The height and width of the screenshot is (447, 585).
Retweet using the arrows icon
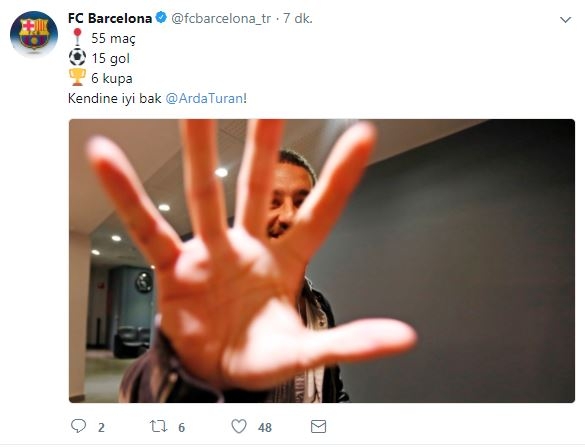pyautogui.click(x=159, y=426)
